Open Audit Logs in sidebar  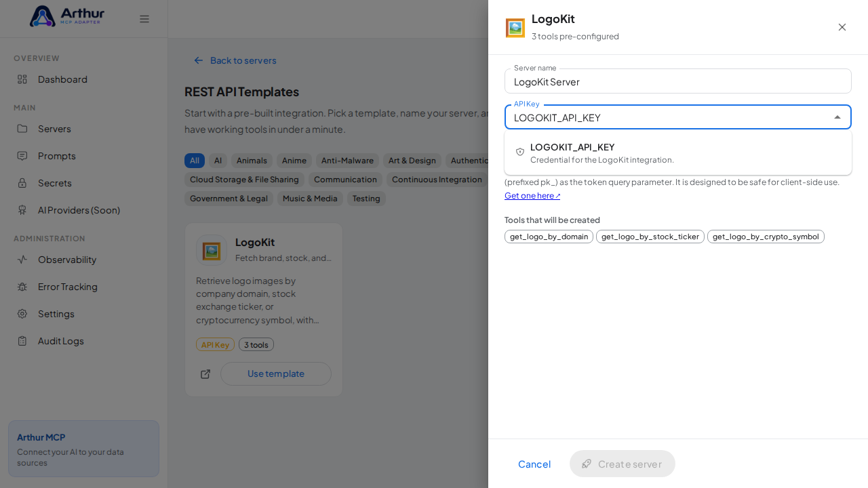tap(83, 341)
